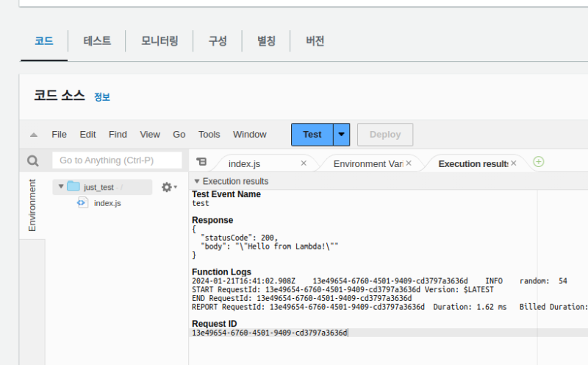The width and height of the screenshot is (588, 365).
Task: Click the tab list icon left of index.js
Action: [x=202, y=162]
